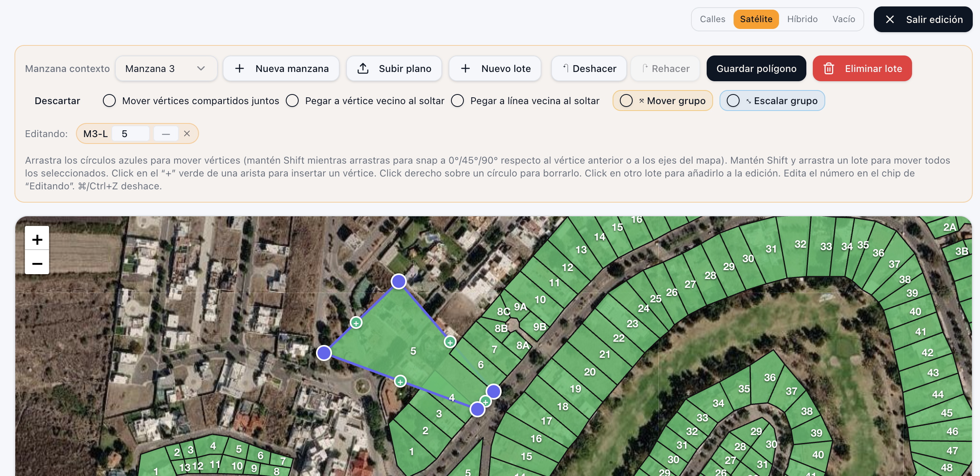Viewport: 980px width, 476px height.
Task: Click the map zoom in plus icon
Action: pos(37,239)
